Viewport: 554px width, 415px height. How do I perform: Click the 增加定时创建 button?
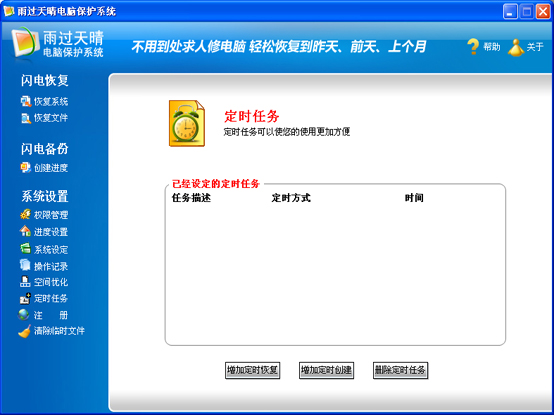326,370
